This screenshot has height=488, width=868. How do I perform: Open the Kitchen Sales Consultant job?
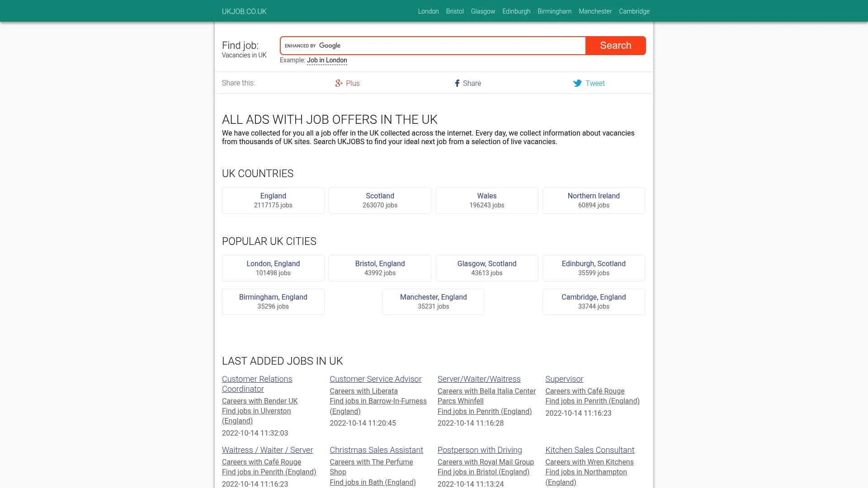(x=590, y=450)
